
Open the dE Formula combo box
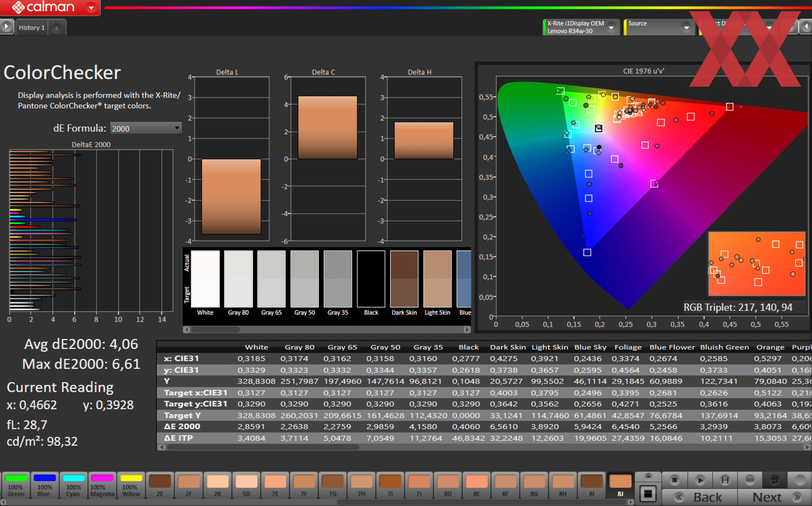coord(145,128)
